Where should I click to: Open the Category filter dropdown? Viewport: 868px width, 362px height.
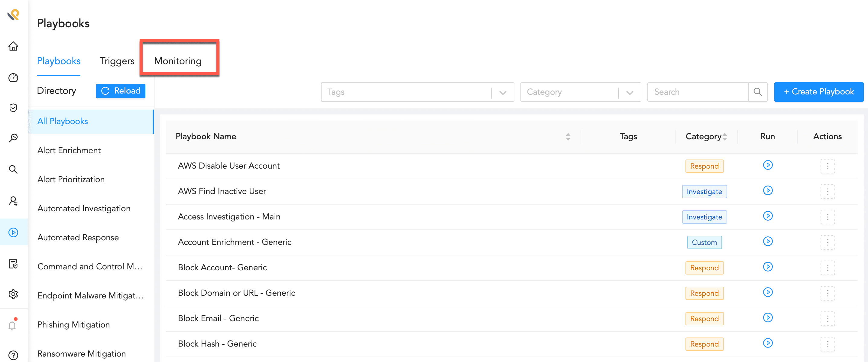click(x=629, y=92)
